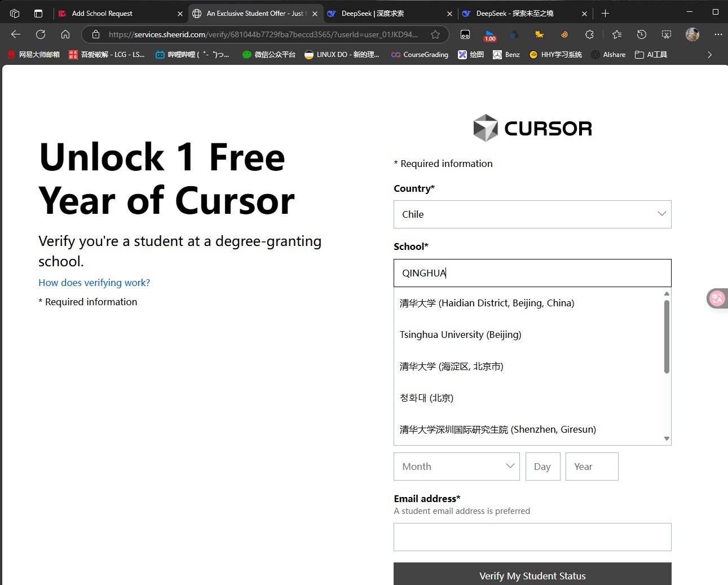Bookmark this page with star icon

click(x=435, y=34)
